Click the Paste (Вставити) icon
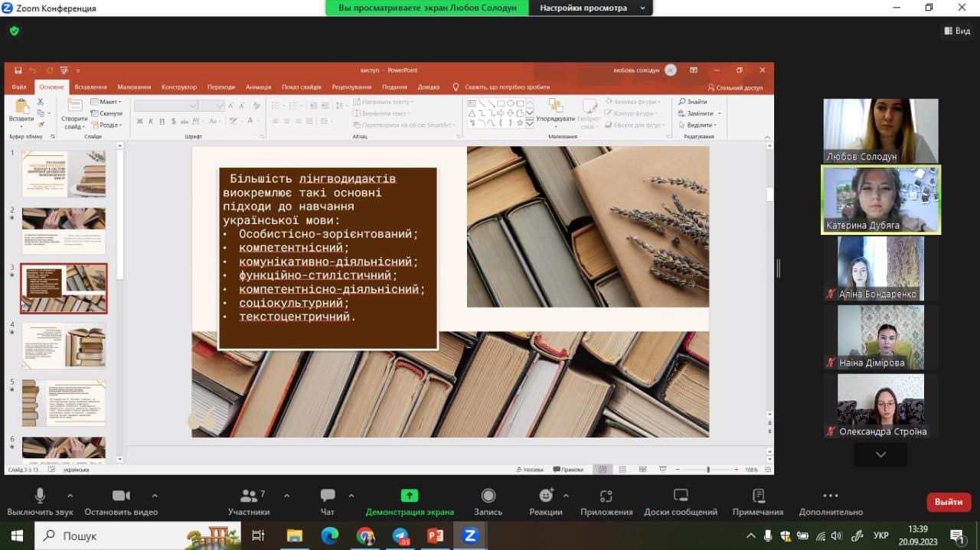 click(21, 107)
